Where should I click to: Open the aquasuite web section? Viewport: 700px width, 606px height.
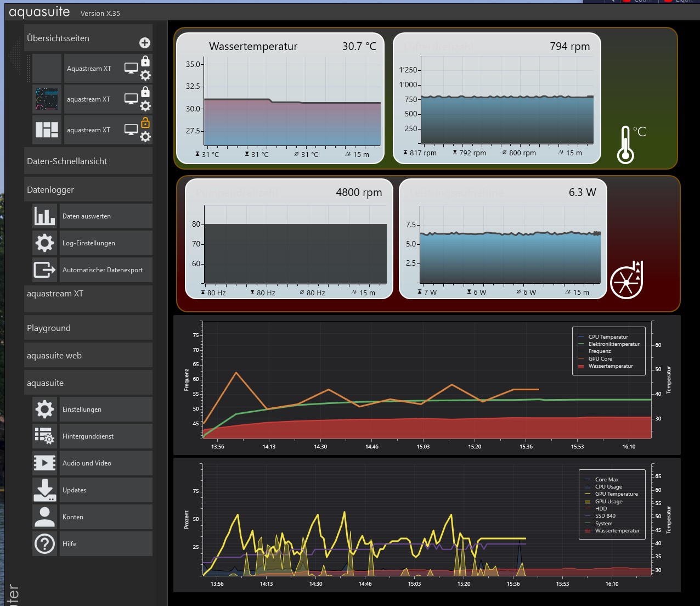(88, 356)
